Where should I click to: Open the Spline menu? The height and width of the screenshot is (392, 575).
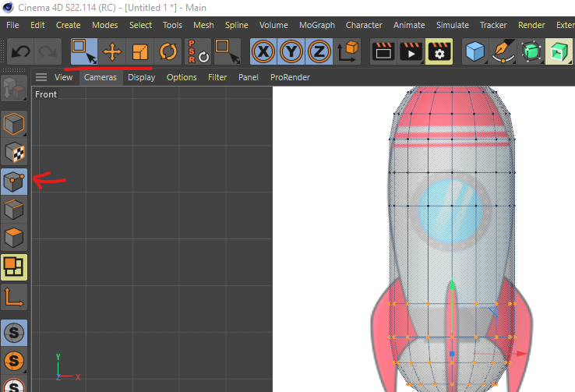237,25
